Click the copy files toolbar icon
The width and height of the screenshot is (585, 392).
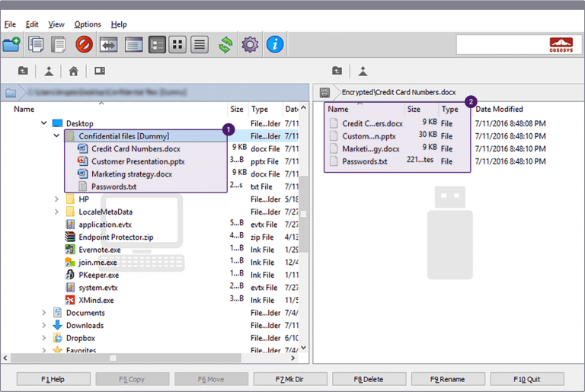36,44
